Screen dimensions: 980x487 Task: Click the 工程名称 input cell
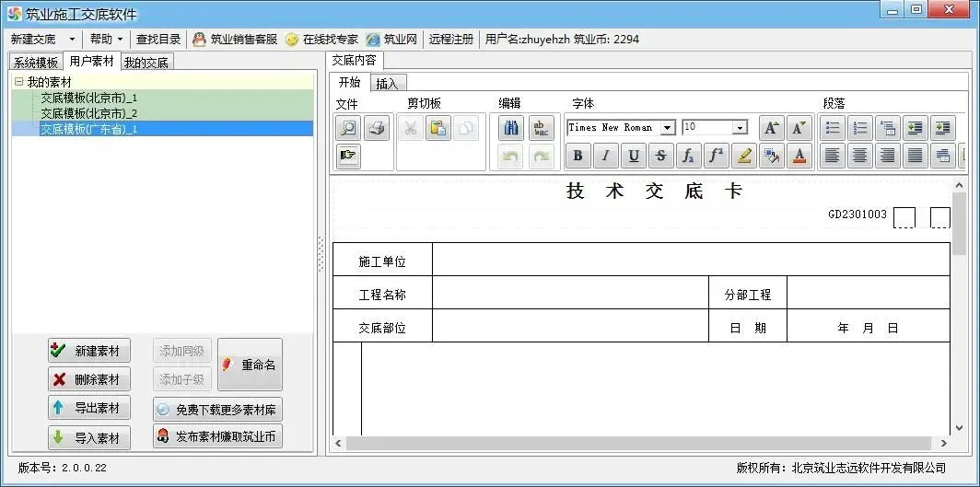pos(571,293)
